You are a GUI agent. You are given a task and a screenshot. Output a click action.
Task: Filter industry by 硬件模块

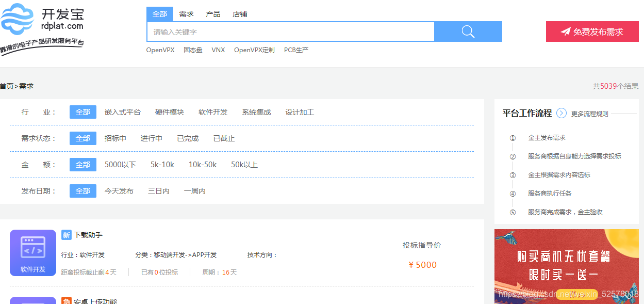pyautogui.click(x=170, y=112)
